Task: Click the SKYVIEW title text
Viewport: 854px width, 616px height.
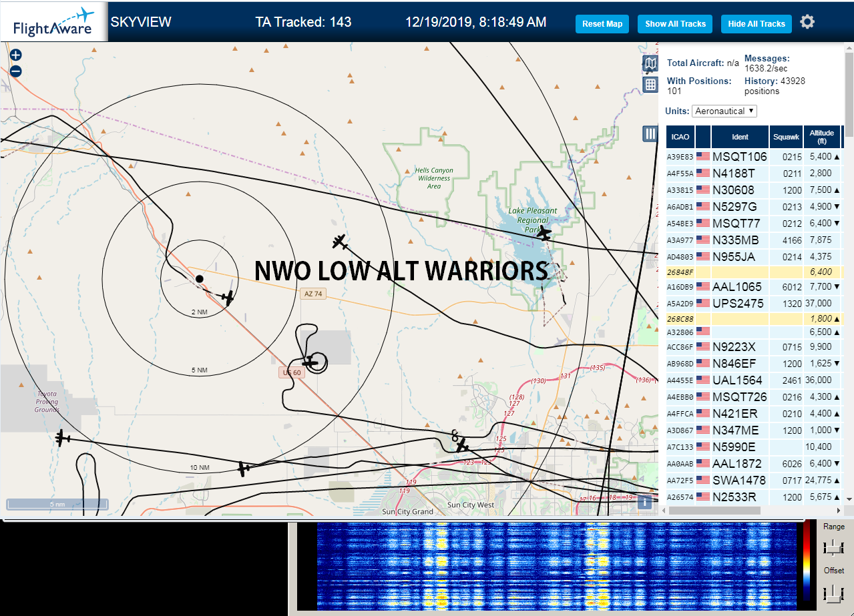Action: tap(141, 22)
